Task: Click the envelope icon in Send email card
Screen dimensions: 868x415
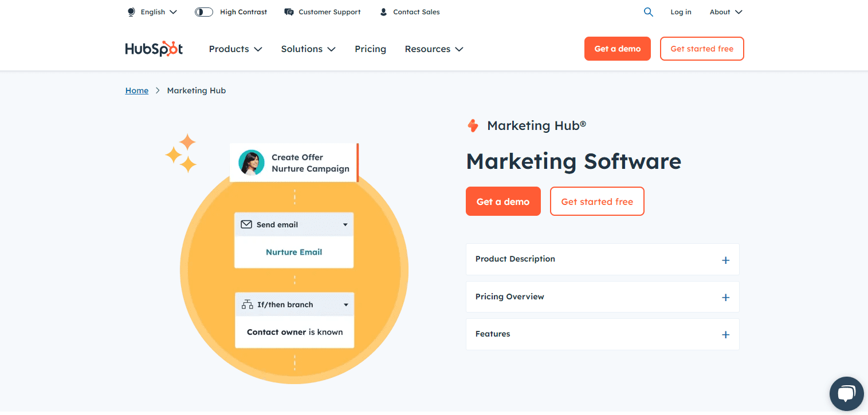Action: pyautogui.click(x=246, y=224)
